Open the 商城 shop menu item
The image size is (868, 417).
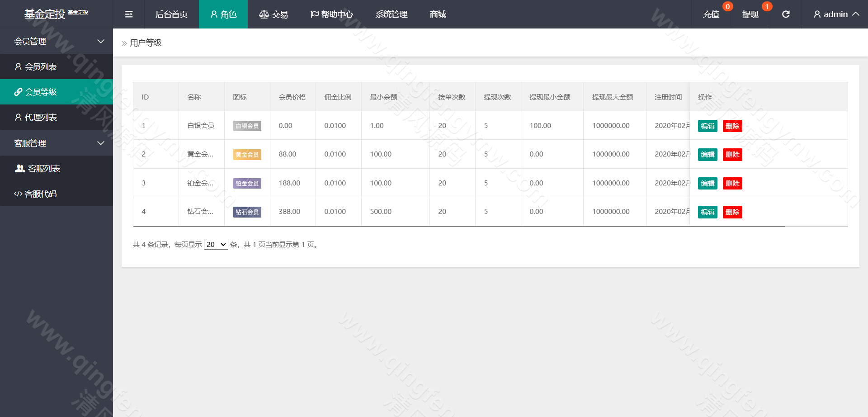click(x=437, y=14)
